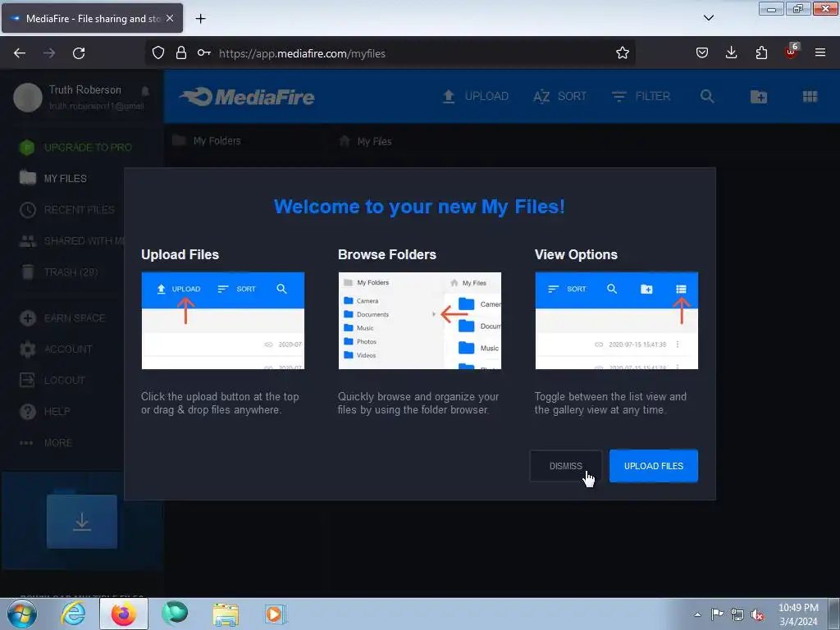Click the MediaFire logo
840x630 pixels.
coord(247,97)
